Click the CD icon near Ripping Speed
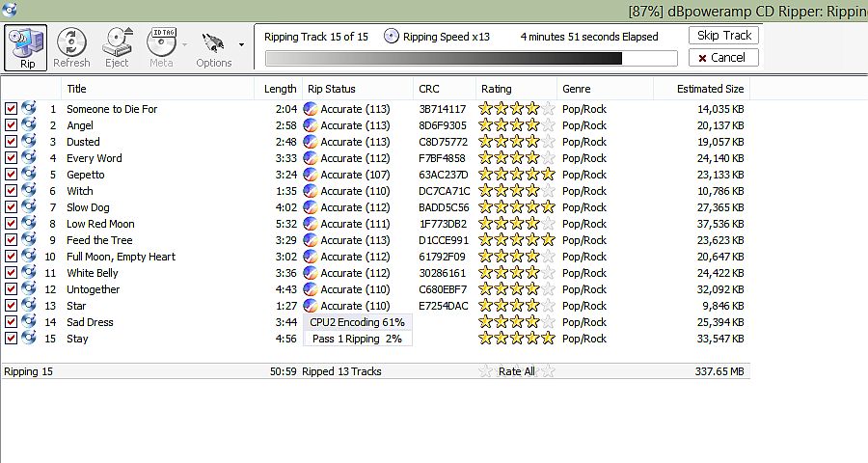The image size is (868, 463). pos(392,37)
